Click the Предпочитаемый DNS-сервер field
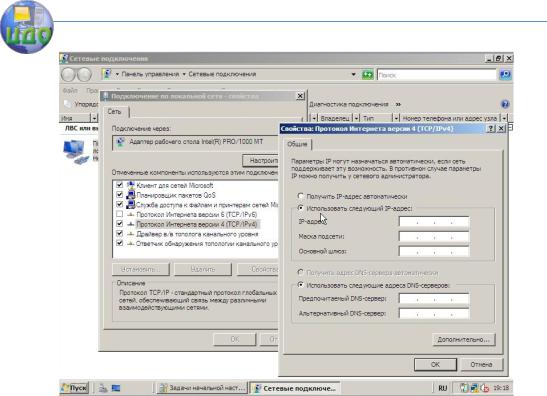 point(434,299)
